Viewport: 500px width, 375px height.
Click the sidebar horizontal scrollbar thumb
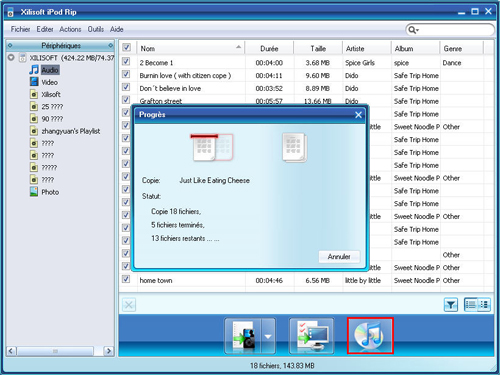click(x=55, y=351)
